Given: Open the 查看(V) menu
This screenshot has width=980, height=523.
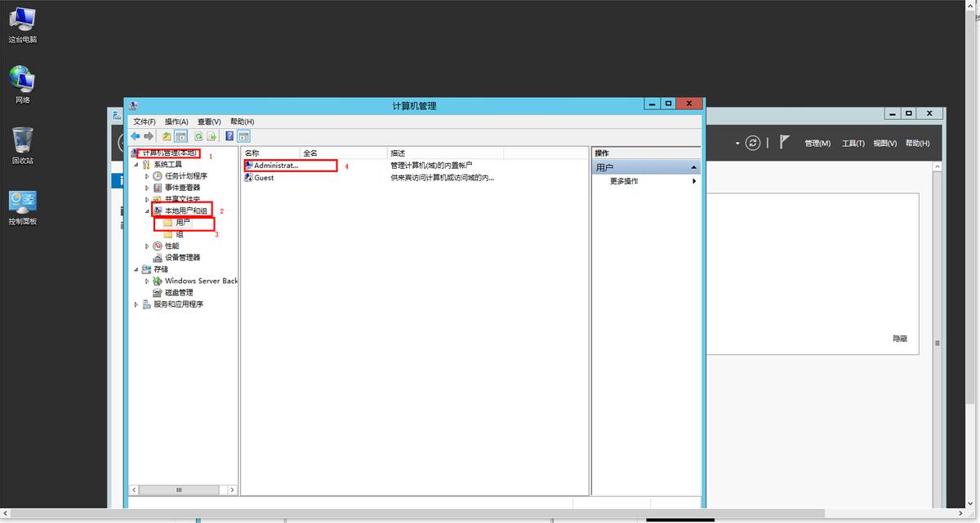Looking at the screenshot, I should (x=209, y=122).
